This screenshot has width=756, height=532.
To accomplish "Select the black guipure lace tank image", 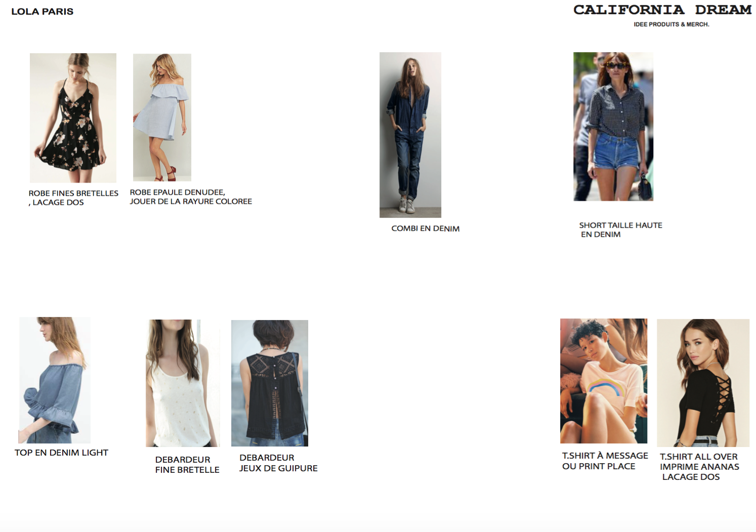I will tap(270, 383).
